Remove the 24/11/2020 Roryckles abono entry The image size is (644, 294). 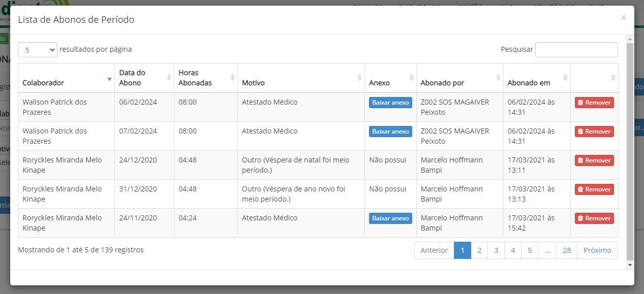point(594,218)
